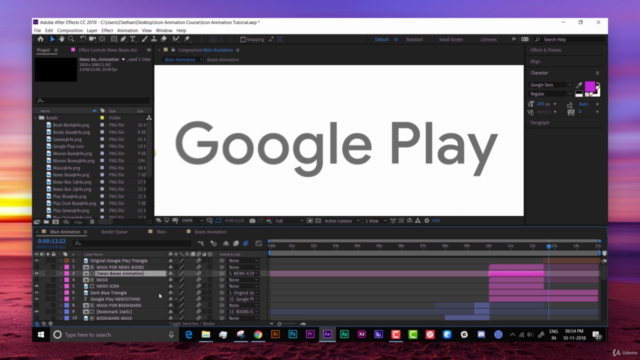Select the Libraries workspace
640x360 pixels.
click(x=488, y=40)
